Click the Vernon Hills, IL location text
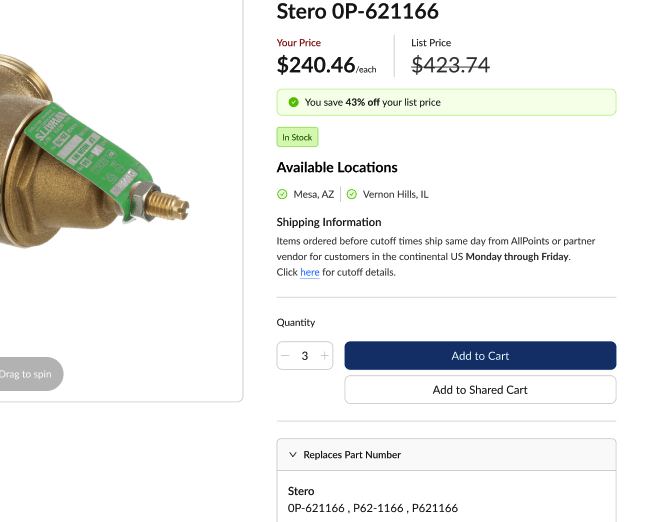Screen dimensions: 650x522 pos(396,194)
